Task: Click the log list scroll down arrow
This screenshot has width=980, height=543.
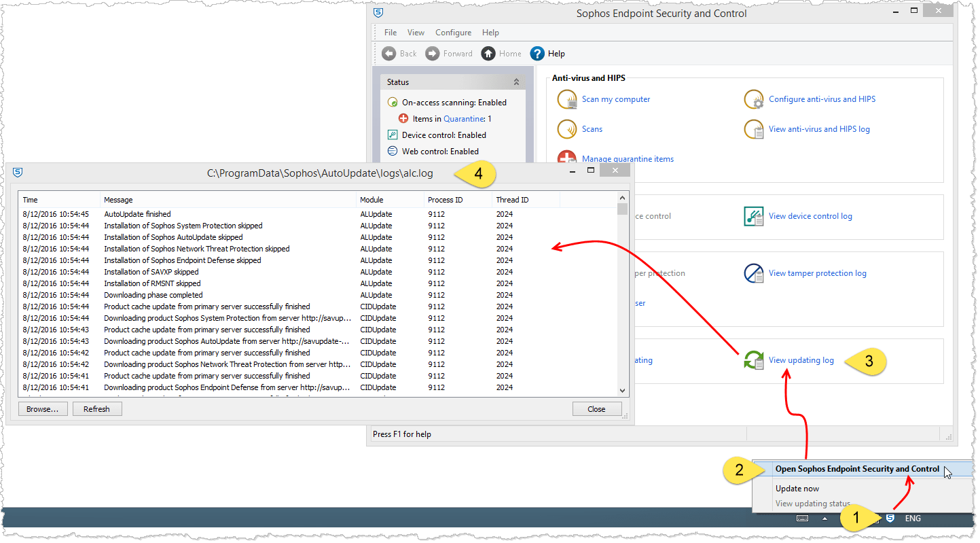Action: (x=623, y=391)
